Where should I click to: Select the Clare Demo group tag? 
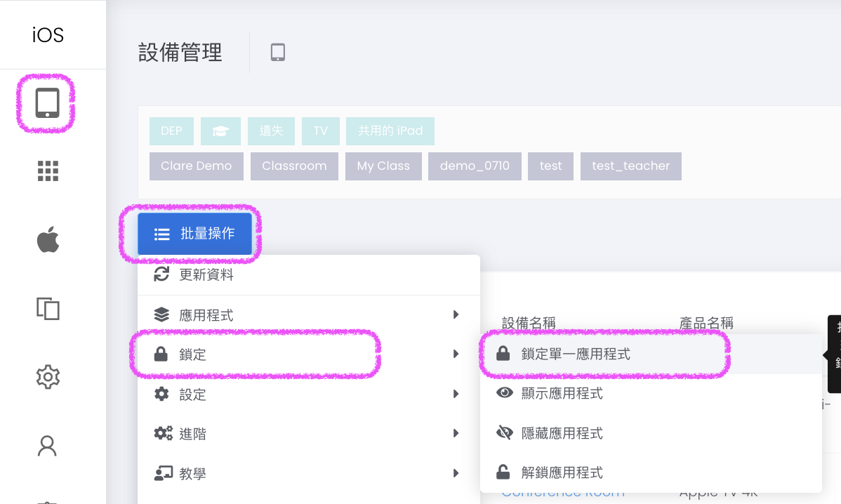(196, 166)
